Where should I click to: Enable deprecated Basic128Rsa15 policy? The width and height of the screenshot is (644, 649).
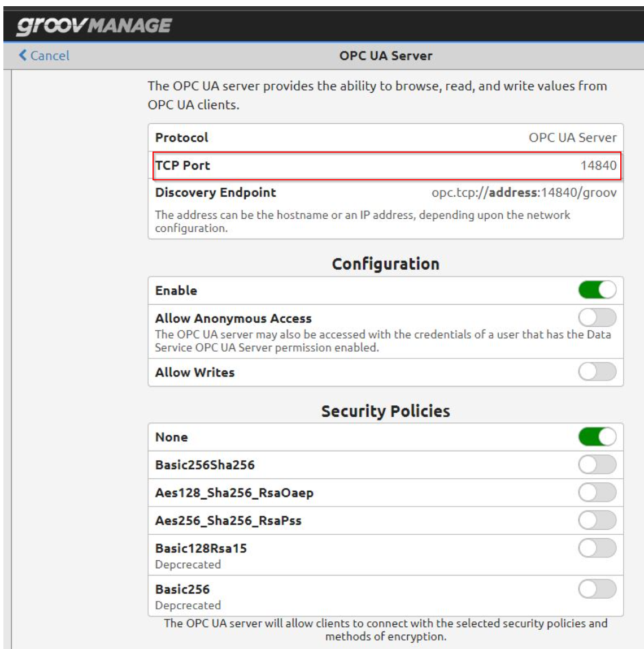click(x=597, y=548)
